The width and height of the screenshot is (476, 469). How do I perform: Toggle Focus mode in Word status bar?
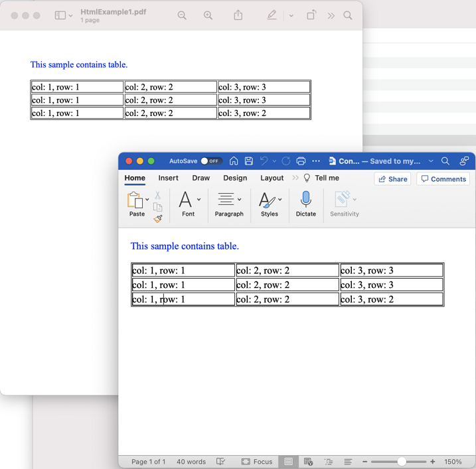(257, 462)
